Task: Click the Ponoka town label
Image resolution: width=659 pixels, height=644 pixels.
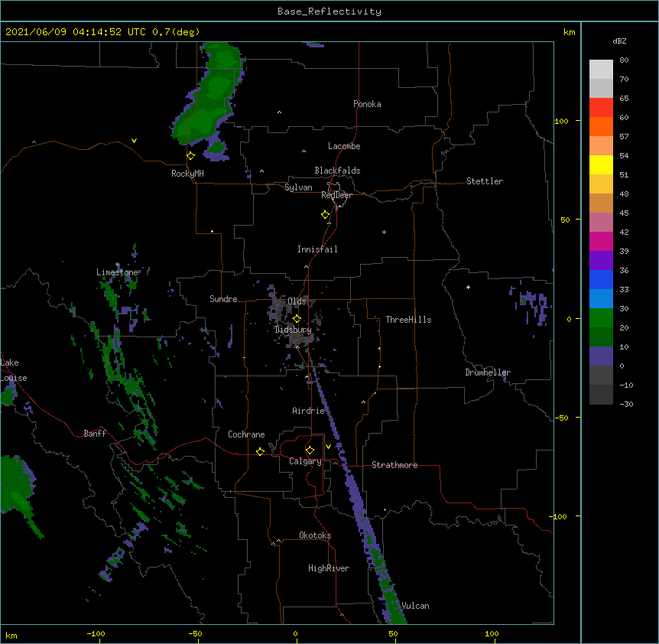Action: (x=367, y=104)
